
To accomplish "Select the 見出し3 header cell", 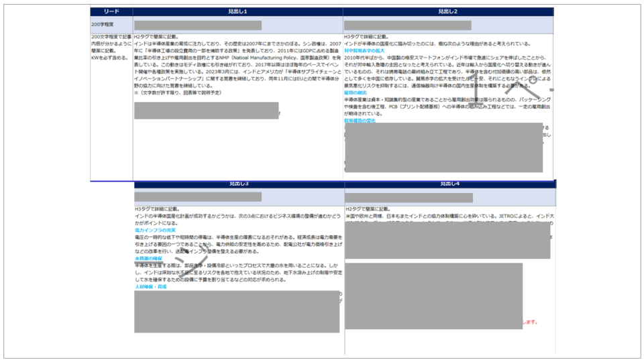I will [x=239, y=184].
